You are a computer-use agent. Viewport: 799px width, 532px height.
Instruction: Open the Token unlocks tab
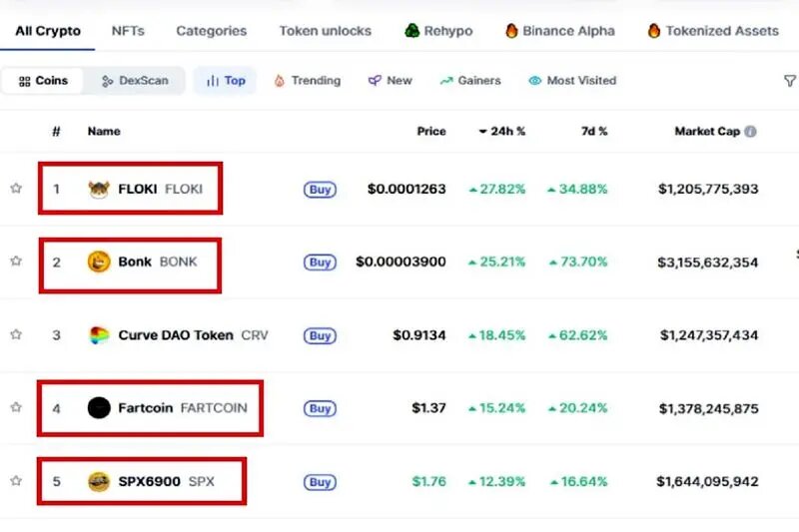click(325, 31)
